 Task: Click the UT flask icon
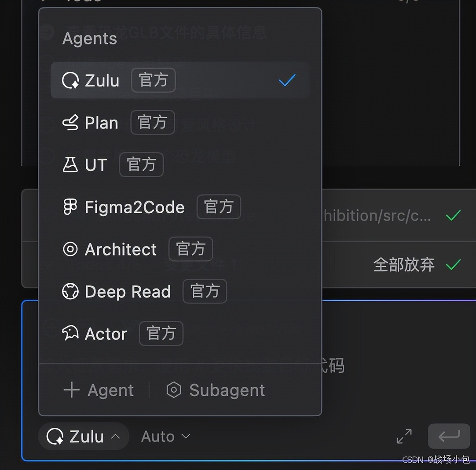click(x=70, y=165)
